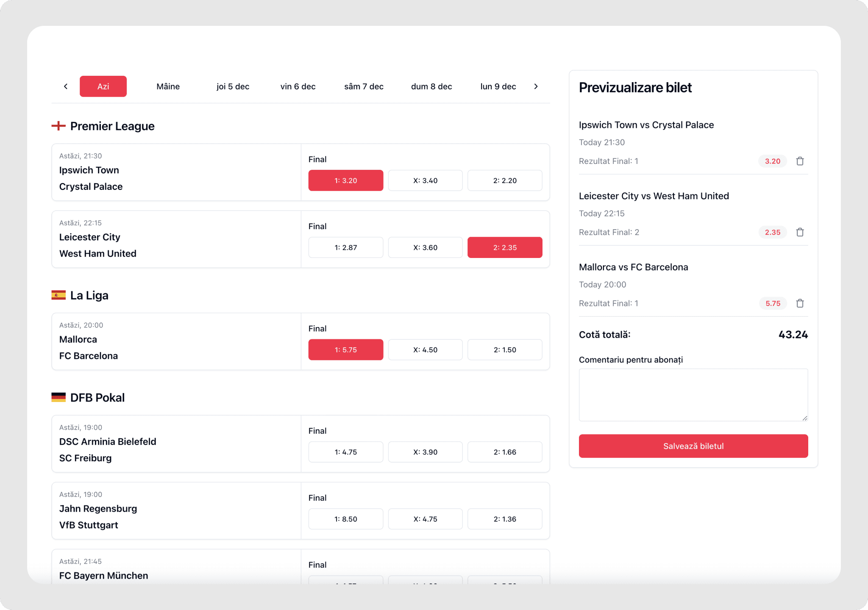868x610 pixels.
Task: Select sâm 7 dec date
Action: tap(364, 86)
